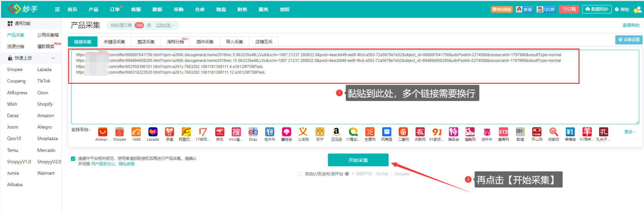This screenshot has height=212, width=644.
Task: Click the Amazon (亚马逊) platform icon
Action: coord(336,132)
